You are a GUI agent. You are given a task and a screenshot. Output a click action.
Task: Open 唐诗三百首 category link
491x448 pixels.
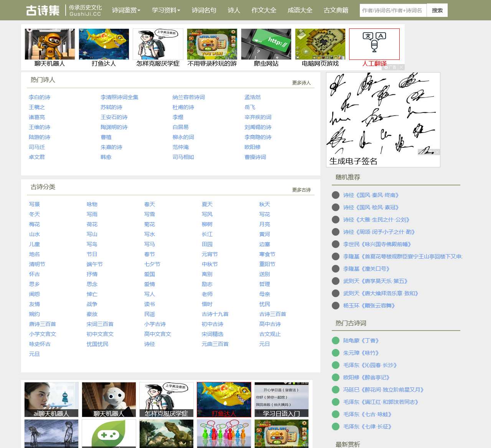(43, 324)
